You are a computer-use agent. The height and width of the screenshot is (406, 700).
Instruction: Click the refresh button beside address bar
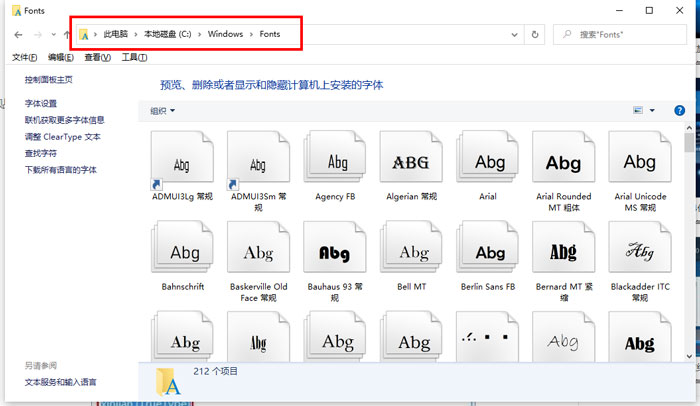pyautogui.click(x=536, y=35)
